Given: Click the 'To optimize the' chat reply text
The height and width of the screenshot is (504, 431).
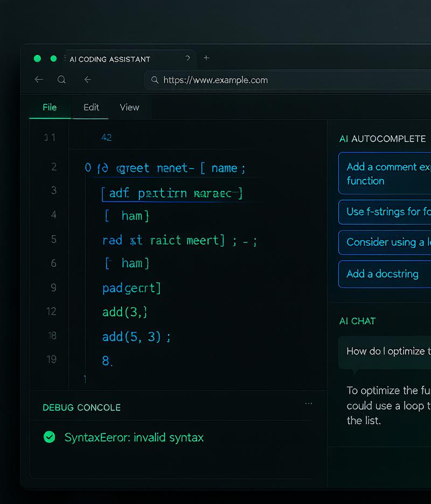Looking at the screenshot, I should point(388,405).
